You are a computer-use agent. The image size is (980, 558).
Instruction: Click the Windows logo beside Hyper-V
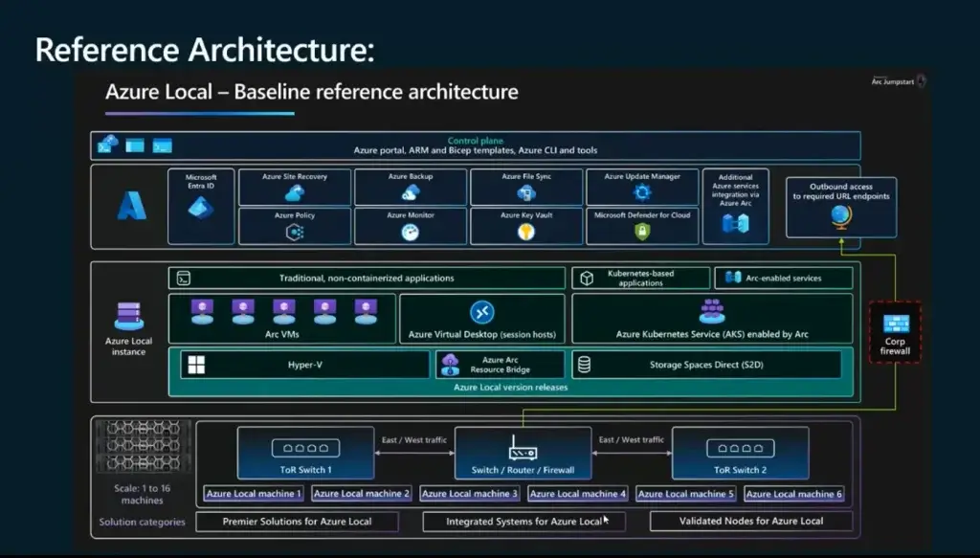(196, 365)
